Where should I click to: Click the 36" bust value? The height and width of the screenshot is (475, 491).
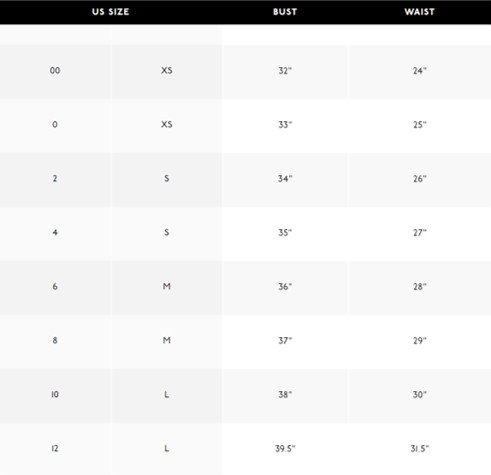(x=285, y=286)
